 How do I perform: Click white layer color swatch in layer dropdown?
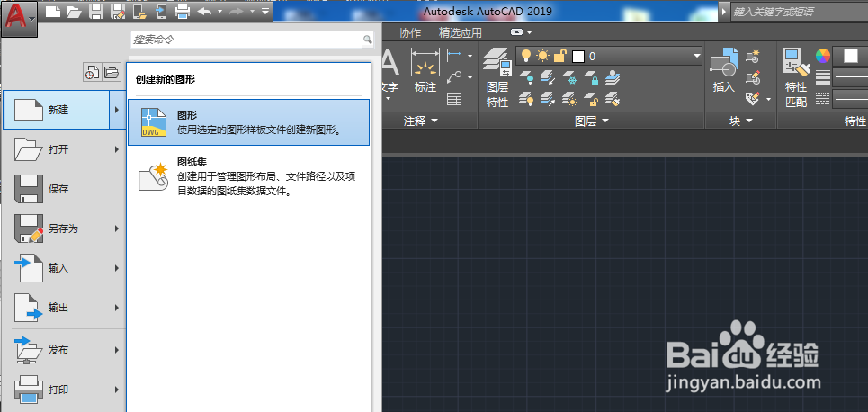[x=578, y=57]
